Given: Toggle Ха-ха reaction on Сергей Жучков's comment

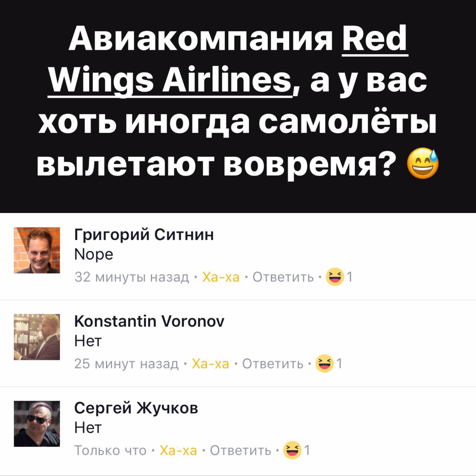Looking at the screenshot, I should pyautogui.click(x=178, y=450).
